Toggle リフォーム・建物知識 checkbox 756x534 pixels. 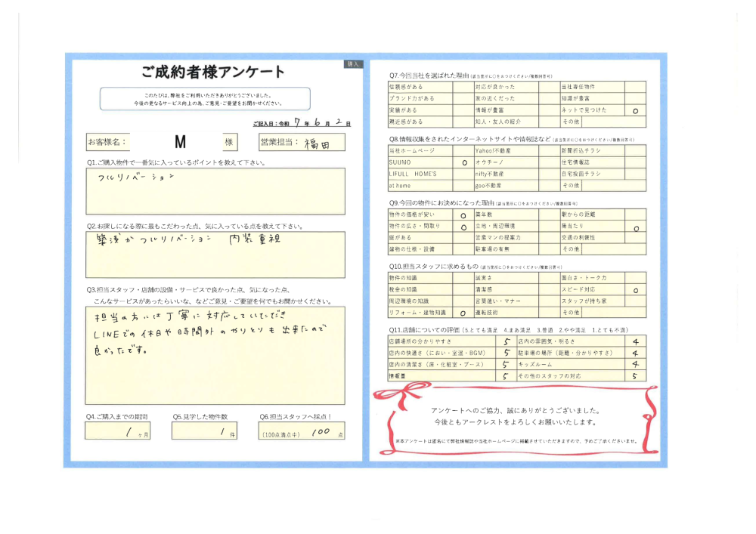click(x=463, y=312)
